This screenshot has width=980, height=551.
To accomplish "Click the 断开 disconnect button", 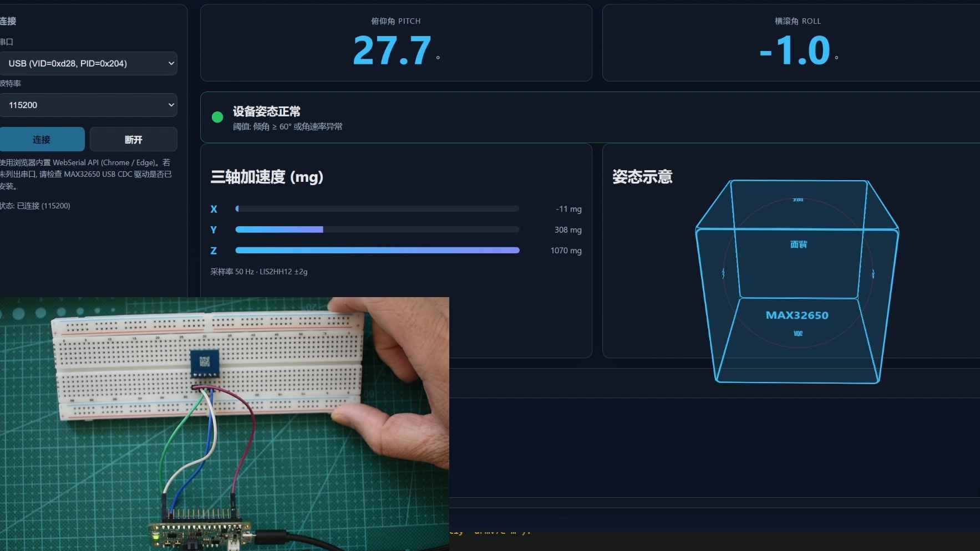I will pos(134,139).
